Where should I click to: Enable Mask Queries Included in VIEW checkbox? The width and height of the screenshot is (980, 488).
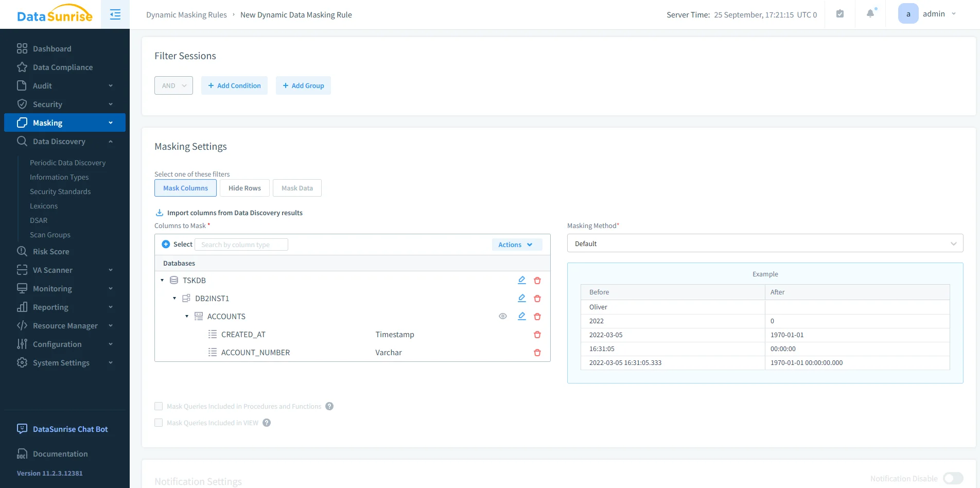pos(159,422)
